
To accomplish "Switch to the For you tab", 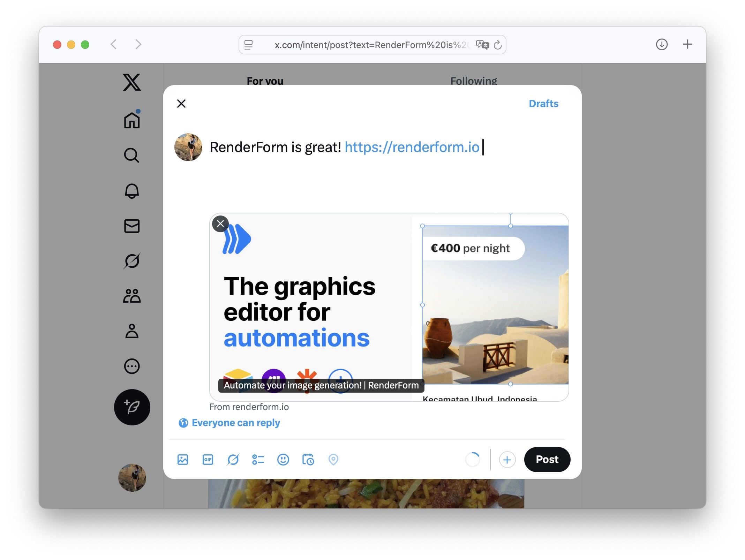I will (265, 81).
